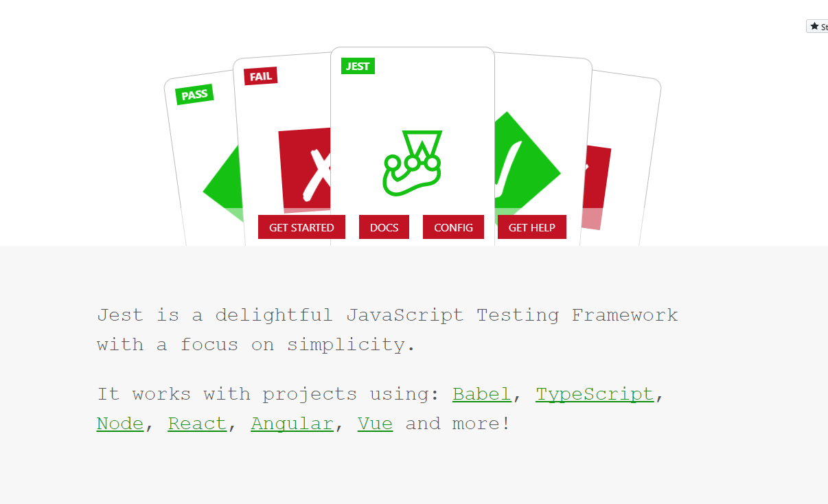Follow the Vue link
Screen dimensions: 828x504
pyautogui.click(x=376, y=424)
